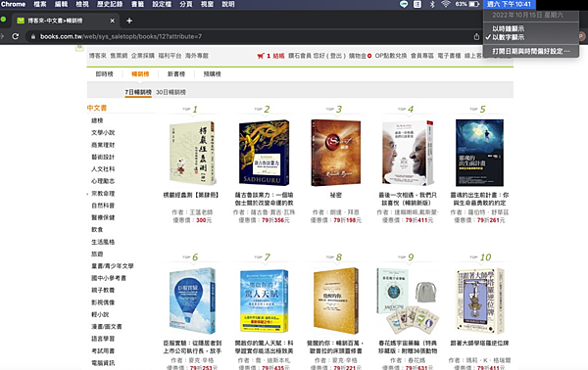Click the 結帳 checkout link
588x370 pixels.
point(278,56)
